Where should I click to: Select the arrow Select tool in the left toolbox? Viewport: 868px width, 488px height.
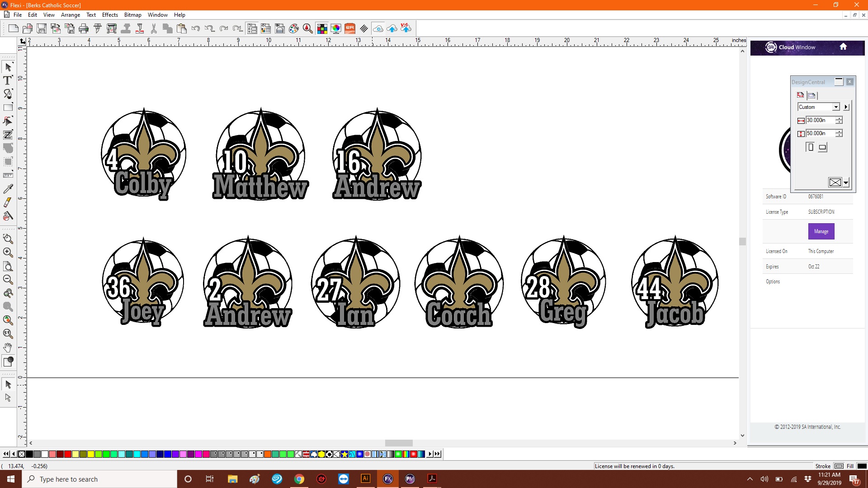8,67
